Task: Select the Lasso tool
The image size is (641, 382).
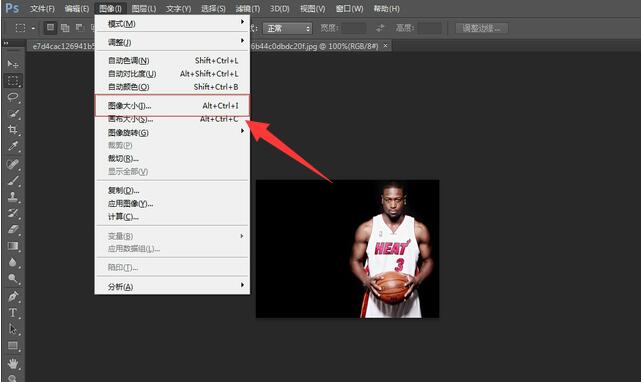Action: (x=13, y=97)
